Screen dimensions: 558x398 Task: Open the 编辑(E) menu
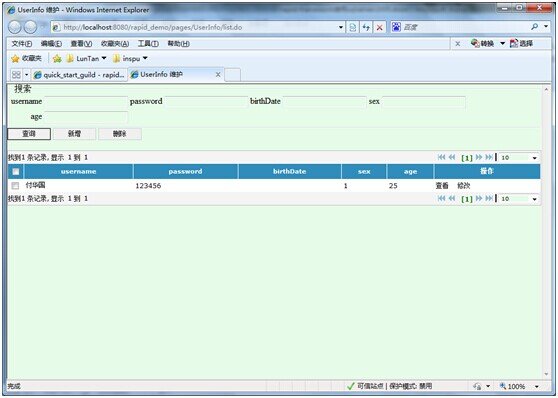point(51,44)
